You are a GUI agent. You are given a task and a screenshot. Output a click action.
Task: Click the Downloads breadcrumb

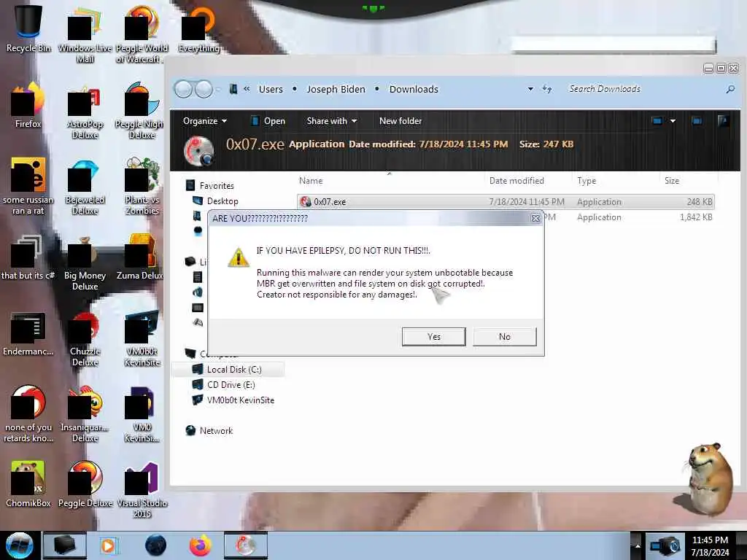(414, 89)
